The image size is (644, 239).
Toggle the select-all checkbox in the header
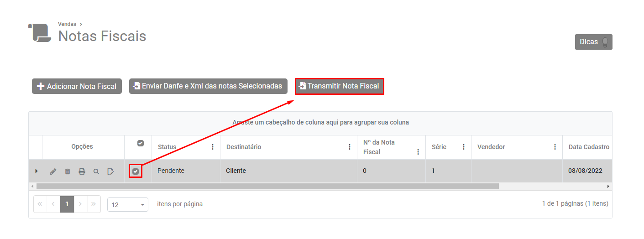[x=141, y=143]
